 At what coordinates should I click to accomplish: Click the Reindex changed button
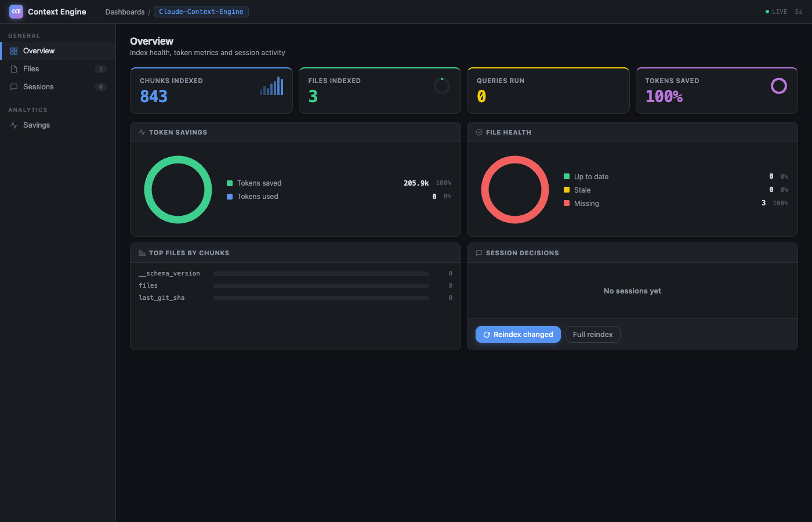(x=518, y=335)
